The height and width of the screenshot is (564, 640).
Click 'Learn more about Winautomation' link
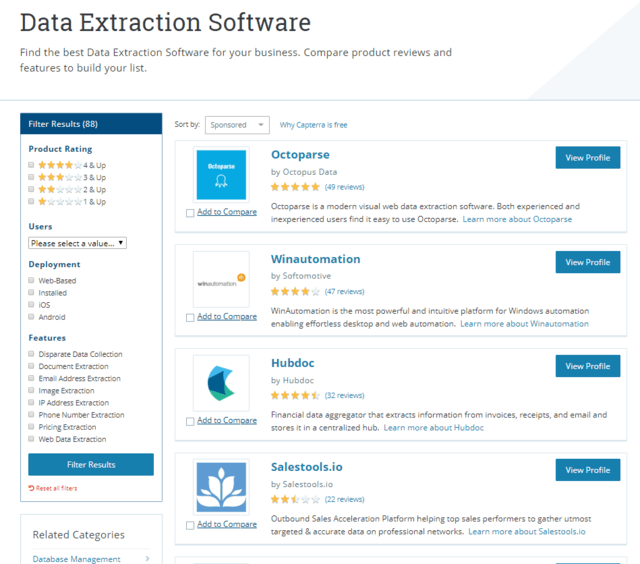tap(524, 324)
